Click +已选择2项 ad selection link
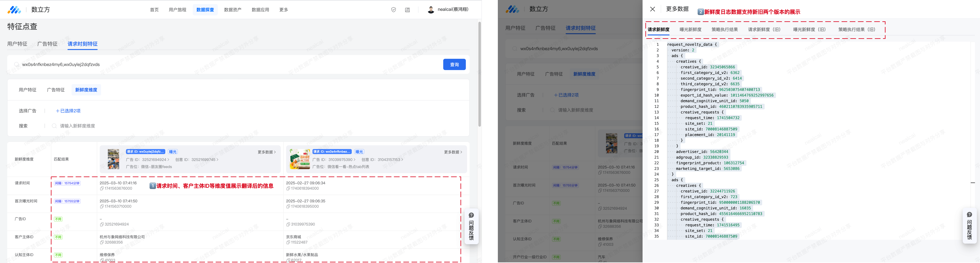The width and height of the screenshot is (980, 263). tap(68, 111)
